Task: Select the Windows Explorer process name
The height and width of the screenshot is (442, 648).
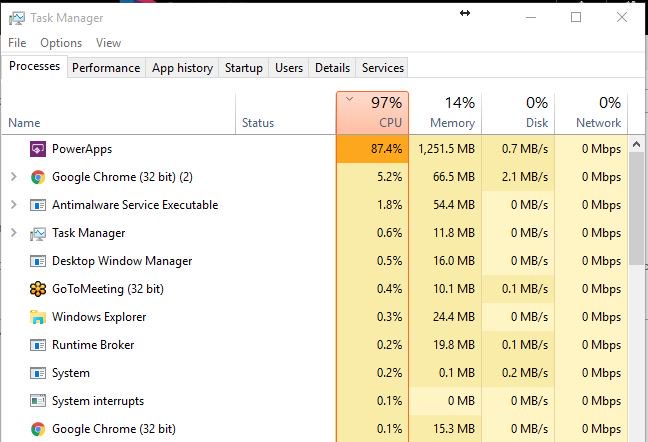Action: tap(99, 317)
